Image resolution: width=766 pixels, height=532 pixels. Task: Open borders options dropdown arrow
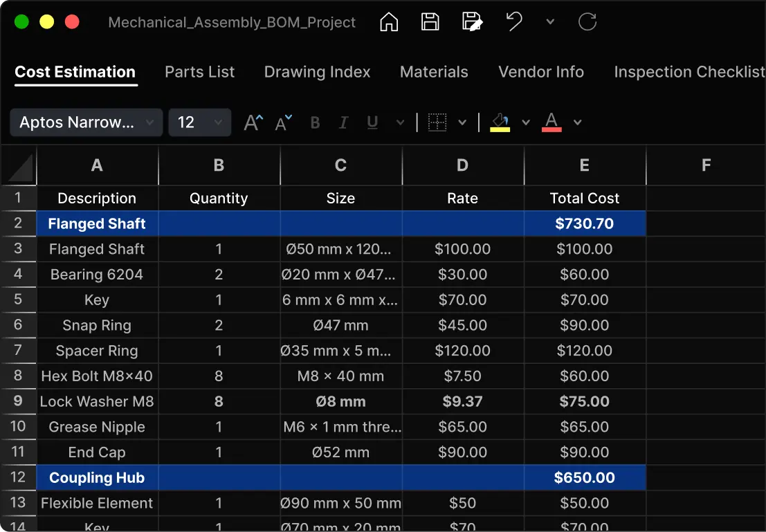[x=462, y=122]
